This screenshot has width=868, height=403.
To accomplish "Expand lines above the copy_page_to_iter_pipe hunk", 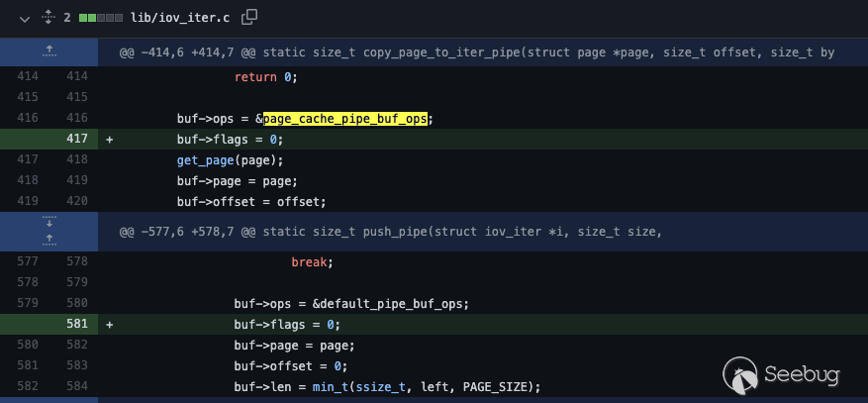I will tap(49, 52).
